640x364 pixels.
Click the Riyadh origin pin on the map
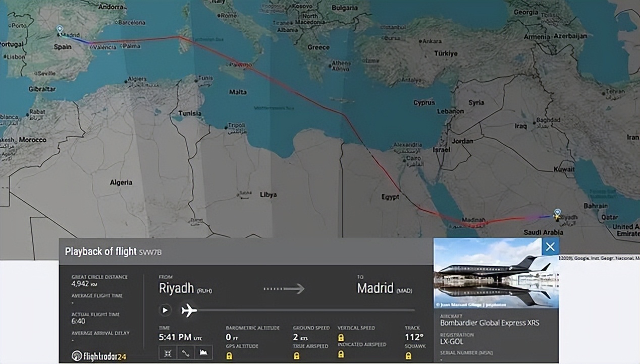point(557,213)
